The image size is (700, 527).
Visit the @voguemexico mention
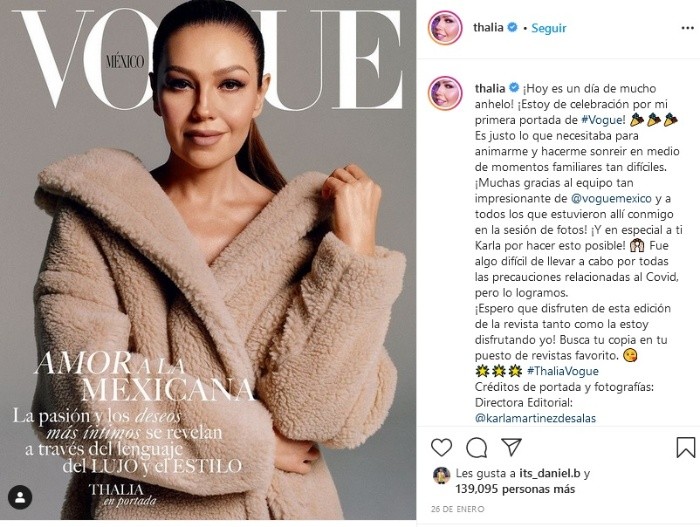[612, 198]
